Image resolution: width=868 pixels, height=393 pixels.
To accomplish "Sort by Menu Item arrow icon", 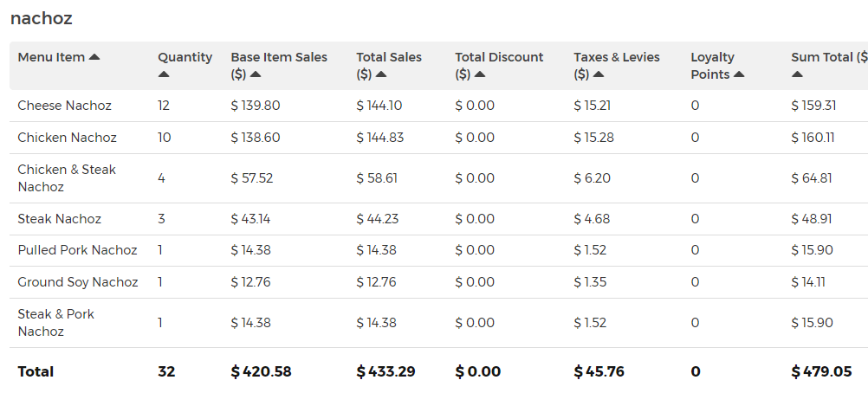I will (x=94, y=57).
